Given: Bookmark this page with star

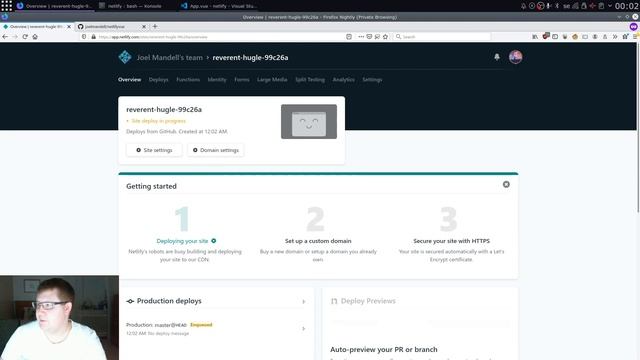Looking at the screenshot, I should (x=385, y=37).
